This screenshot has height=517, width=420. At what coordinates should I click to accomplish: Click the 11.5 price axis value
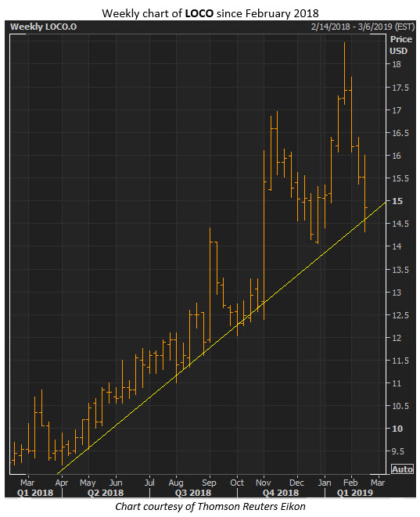(400, 361)
